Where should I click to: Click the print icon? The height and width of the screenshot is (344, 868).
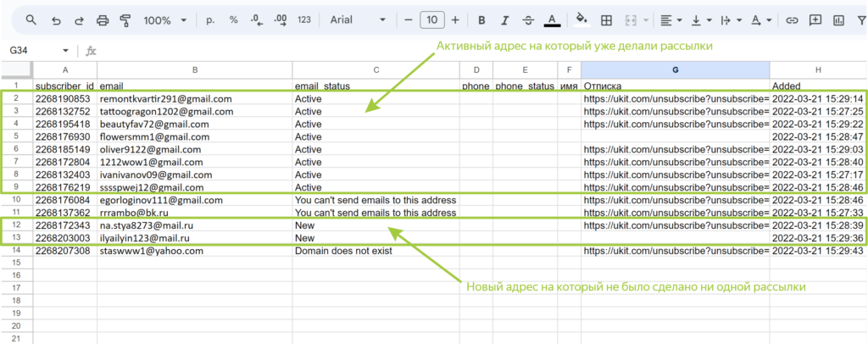point(103,20)
